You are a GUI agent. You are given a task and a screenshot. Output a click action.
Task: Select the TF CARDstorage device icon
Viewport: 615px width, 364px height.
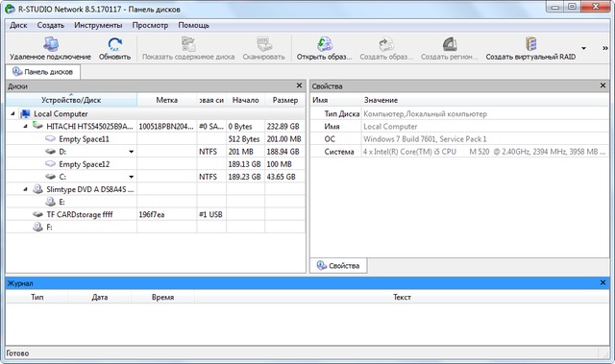click(x=37, y=214)
